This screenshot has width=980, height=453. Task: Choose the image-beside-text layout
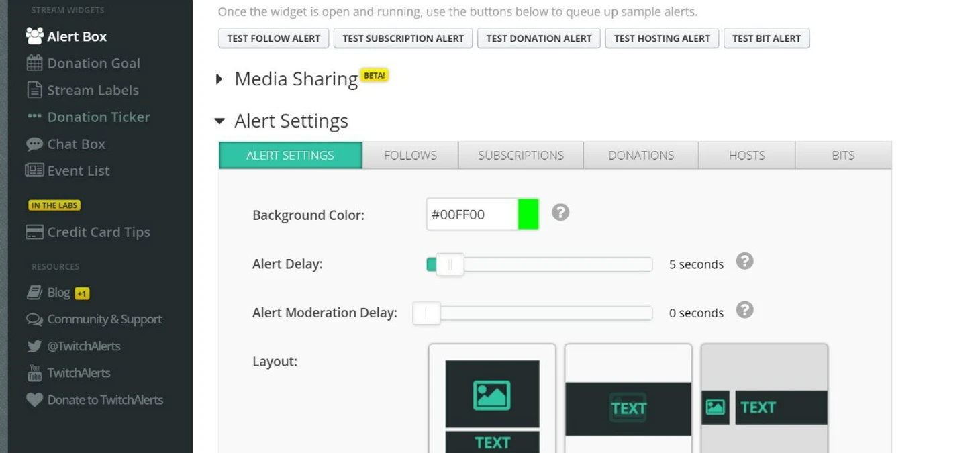click(765, 399)
